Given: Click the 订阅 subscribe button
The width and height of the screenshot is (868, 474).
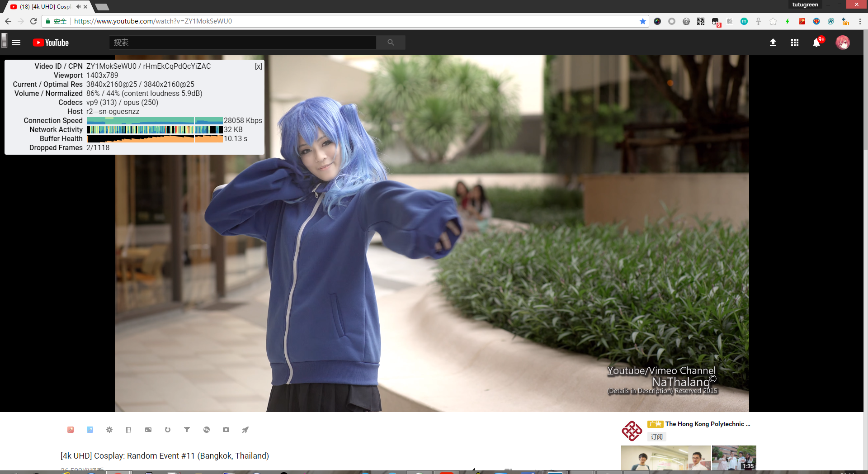Looking at the screenshot, I should tap(657, 437).
